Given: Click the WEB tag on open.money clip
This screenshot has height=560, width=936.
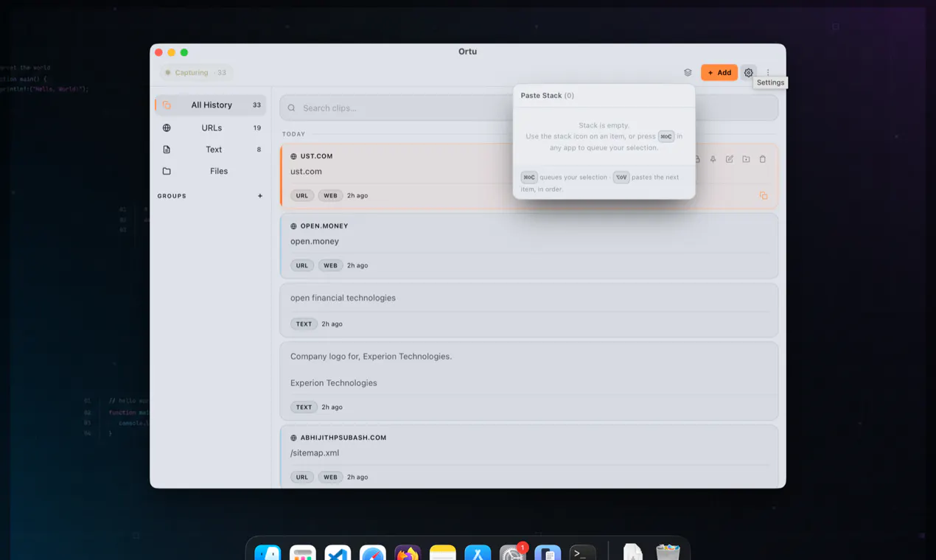Looking at the screenshot, I should (x=330, y=265).
